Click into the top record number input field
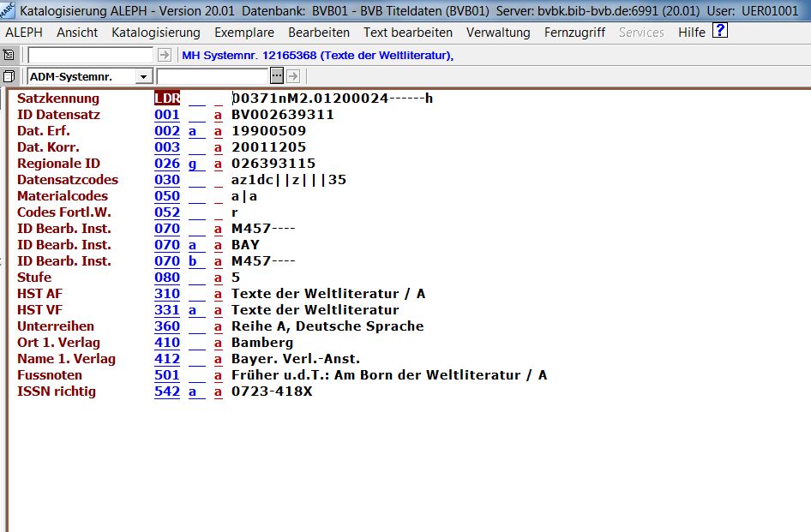Viewport: 811px width, 532px height. pos(91,55)
